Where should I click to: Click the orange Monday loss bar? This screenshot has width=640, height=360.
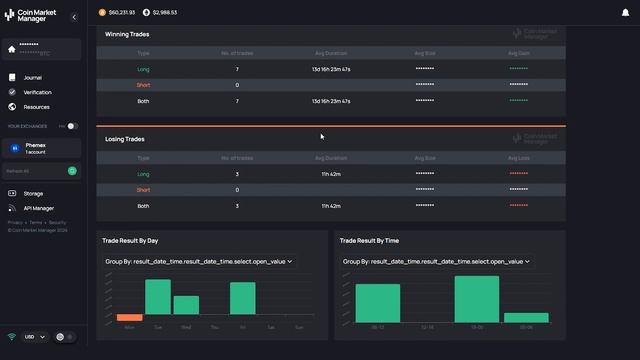coord(129,318)
